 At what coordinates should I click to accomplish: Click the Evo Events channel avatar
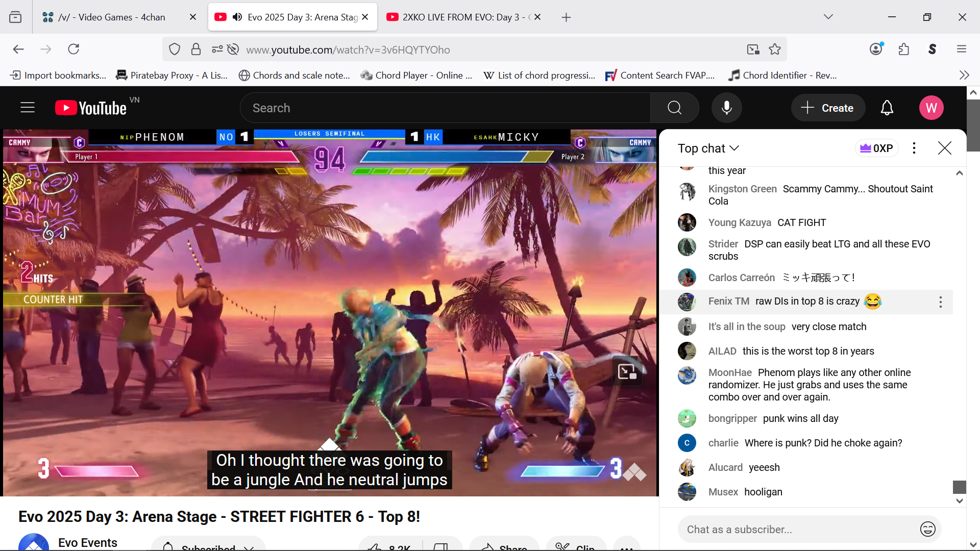coord(34,543)
